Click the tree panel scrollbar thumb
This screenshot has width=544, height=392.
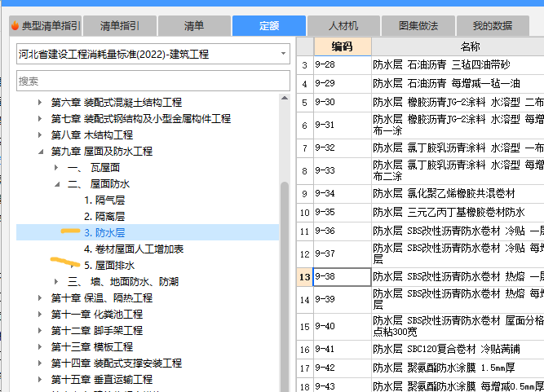[285, 287]
